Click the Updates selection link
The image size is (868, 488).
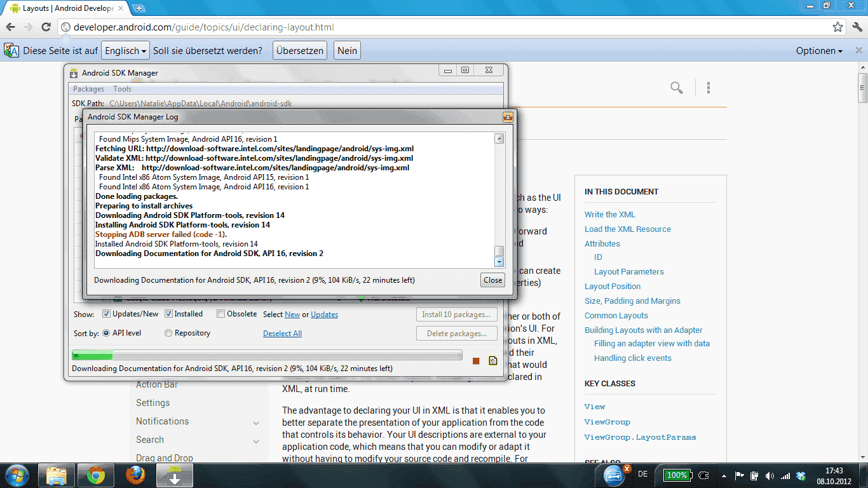(x=325, y=315)
